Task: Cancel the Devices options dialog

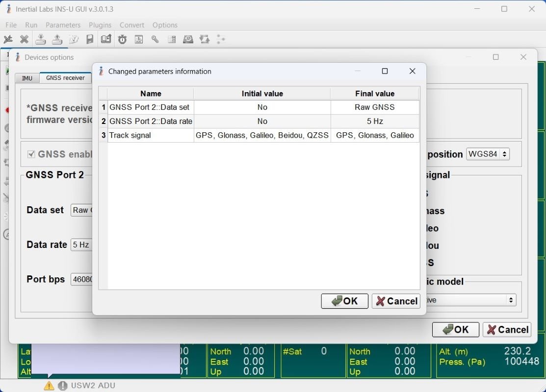Action: [x=507, y=329]
